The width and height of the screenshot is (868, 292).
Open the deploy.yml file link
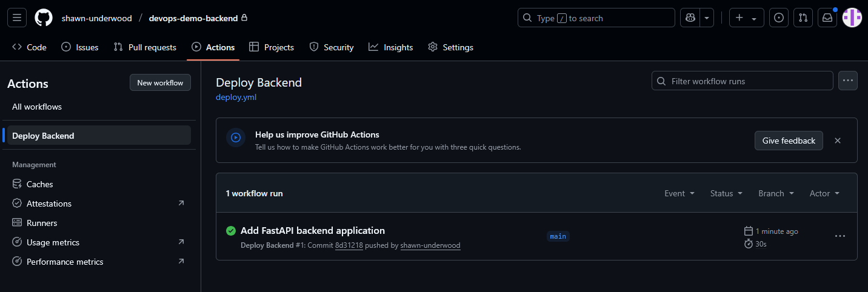pos(236,97)
